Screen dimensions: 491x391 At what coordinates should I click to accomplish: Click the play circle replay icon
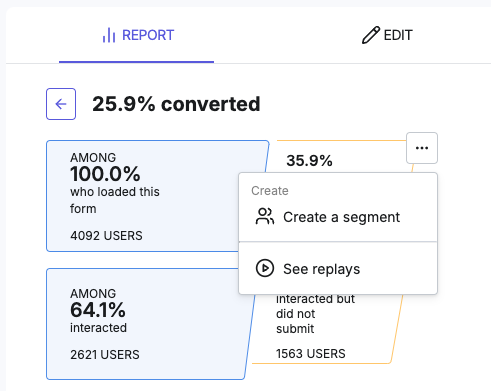[265, 268]
